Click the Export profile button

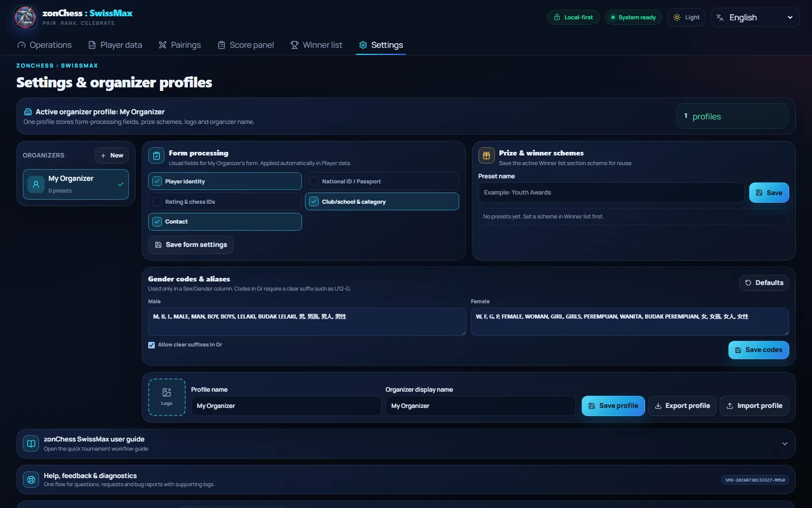[682, 406]
